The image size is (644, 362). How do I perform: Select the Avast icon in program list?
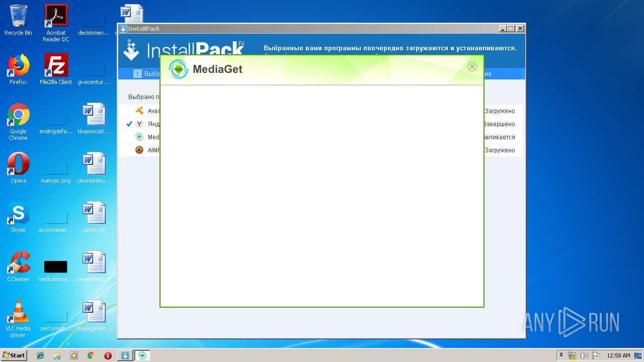139,111
